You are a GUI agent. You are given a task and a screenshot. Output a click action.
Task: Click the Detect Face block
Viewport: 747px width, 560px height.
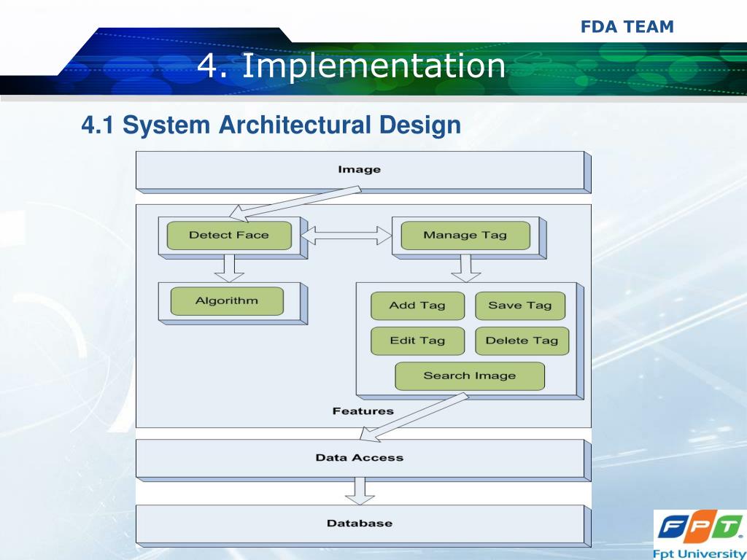click(x=229, y=236)
